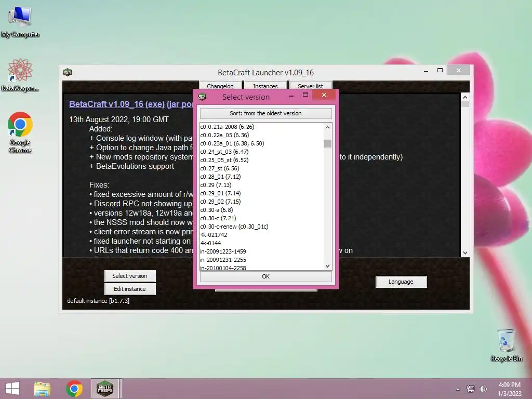The image size is (532, 399).
Task: Open the volume tray icon
Action: point(483,389)
